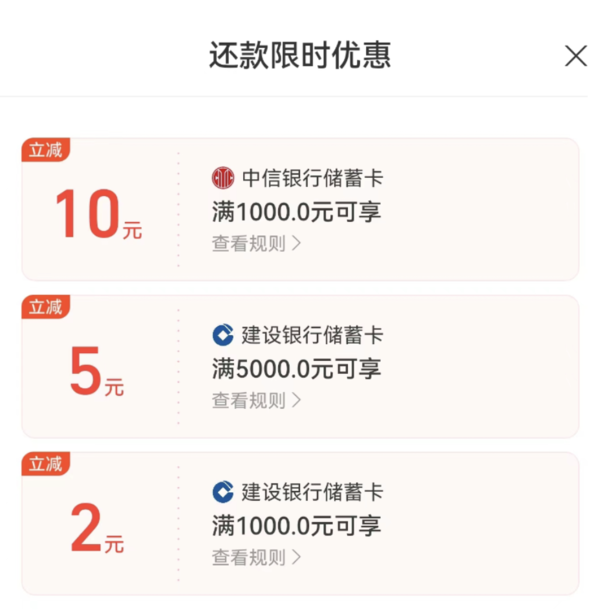Image resolution: width=600 pixels, height=612 pixels.
Task: Open 查看规则 for the 5元 建设银行 coupon
Action: [x=256, y=400]
